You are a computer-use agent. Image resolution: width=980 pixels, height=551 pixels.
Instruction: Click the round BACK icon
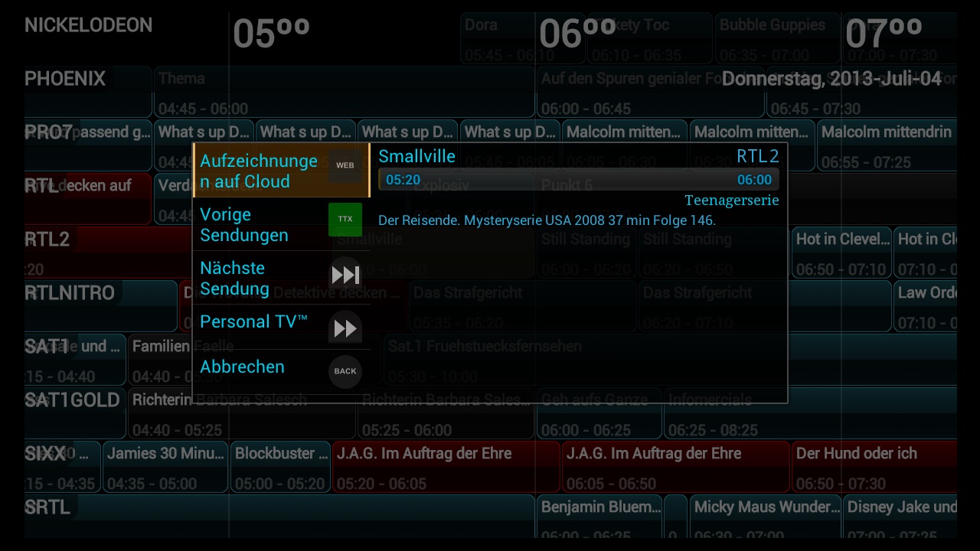click(x=345, y=371)
